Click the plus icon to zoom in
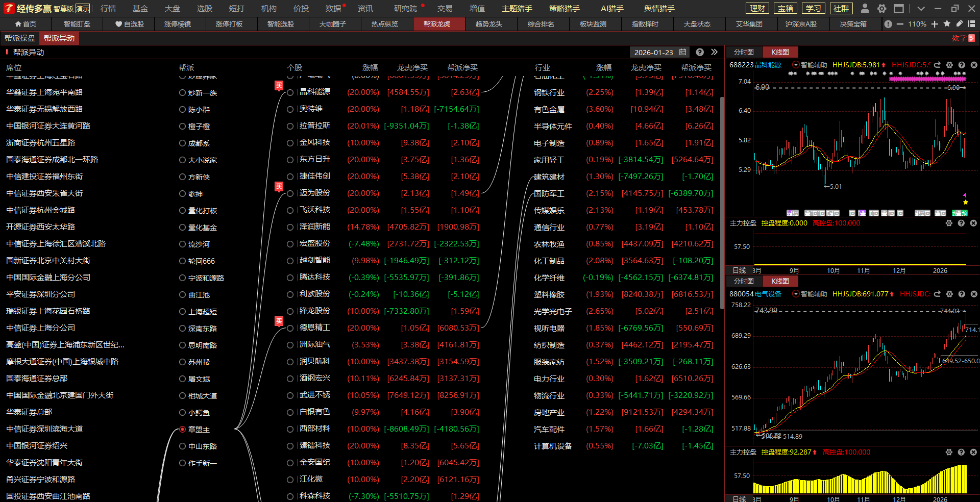 (935, 24)
